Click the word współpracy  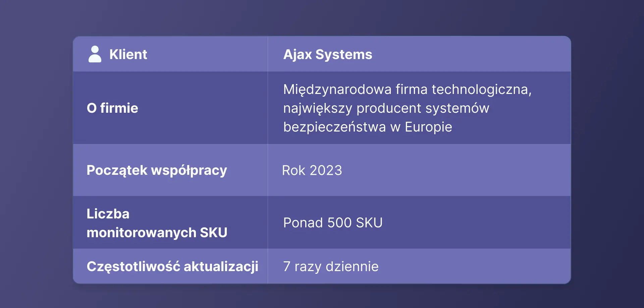[x=189, y=170]
